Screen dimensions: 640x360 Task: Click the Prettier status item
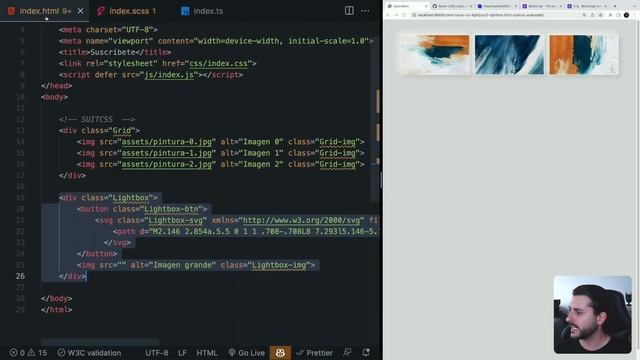pos(314,353)
